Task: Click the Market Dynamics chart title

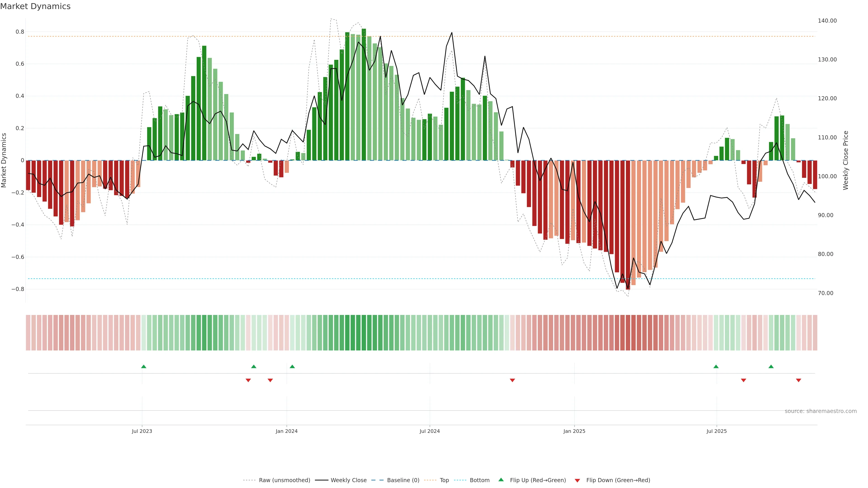Action: point(35,6)
